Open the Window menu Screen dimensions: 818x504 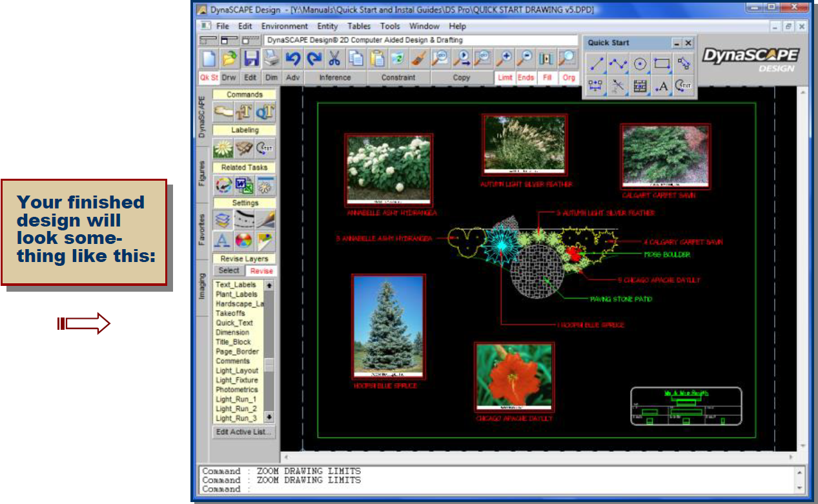[x=424, y=26]
